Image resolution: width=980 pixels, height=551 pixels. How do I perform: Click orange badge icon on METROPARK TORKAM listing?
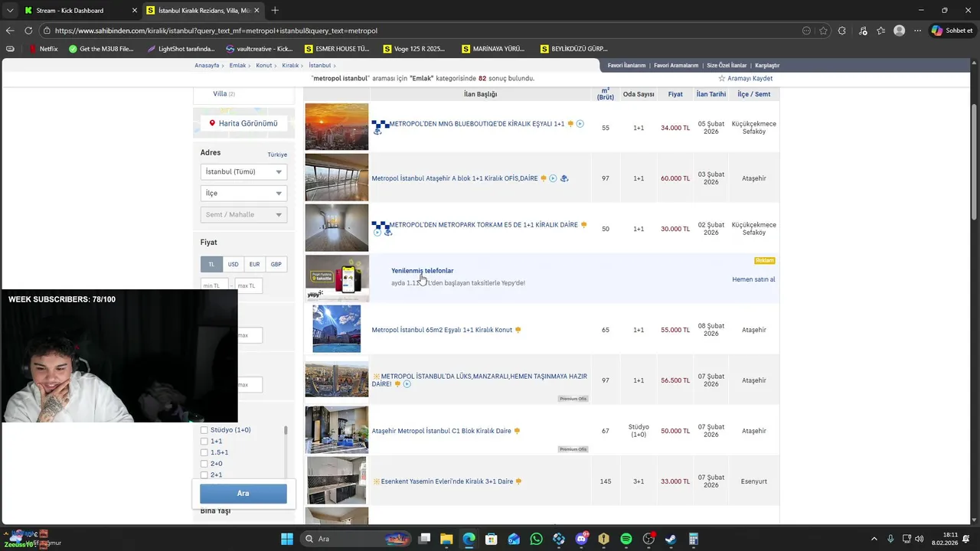pyautogui.click(x=583, y=225)
